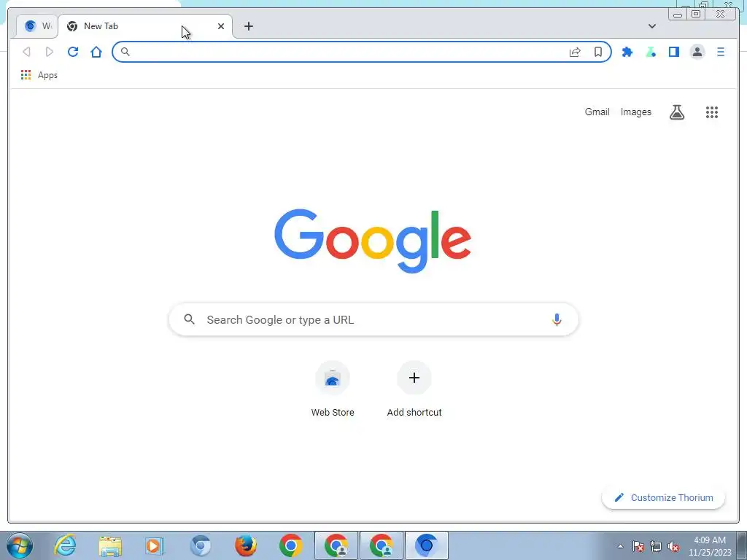Open the Images link

click(635, 112)
